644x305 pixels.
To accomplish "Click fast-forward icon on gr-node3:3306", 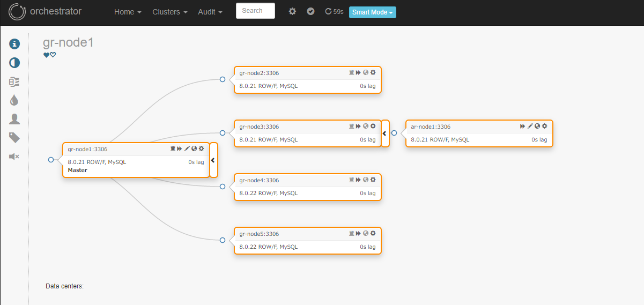I will click(x=358, y=126).
